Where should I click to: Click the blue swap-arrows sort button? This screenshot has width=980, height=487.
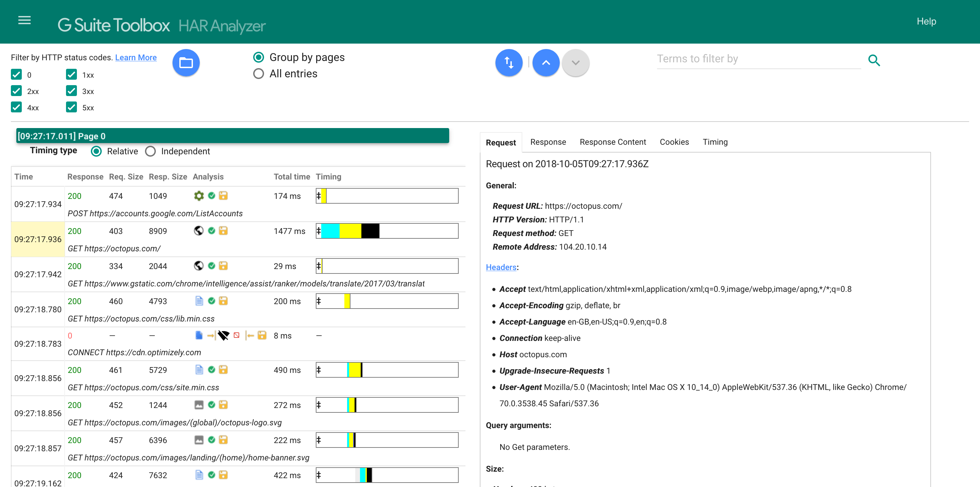coord(509,62)
